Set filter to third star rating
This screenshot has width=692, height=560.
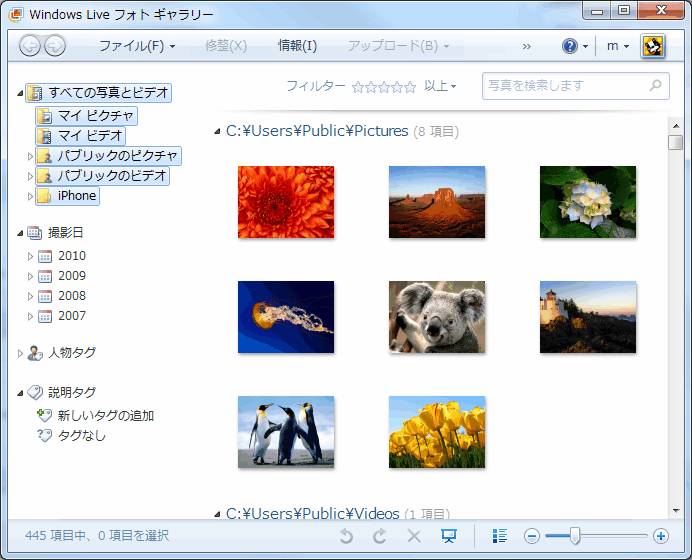pos(384,87)
